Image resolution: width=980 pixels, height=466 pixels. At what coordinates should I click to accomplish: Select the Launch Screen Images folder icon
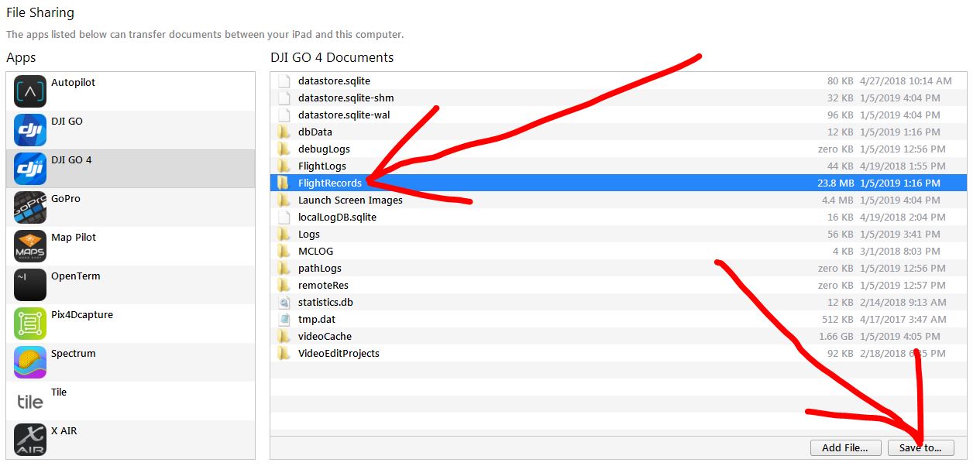tap(284, 200)
